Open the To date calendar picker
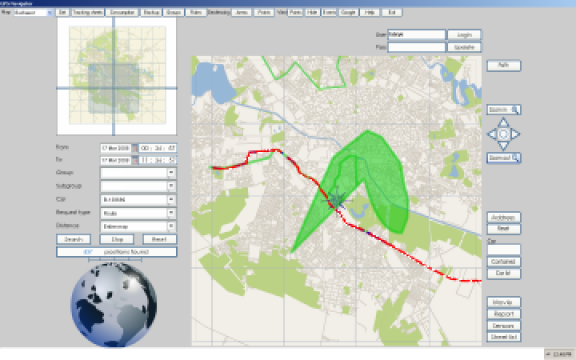 click(135, 161)
